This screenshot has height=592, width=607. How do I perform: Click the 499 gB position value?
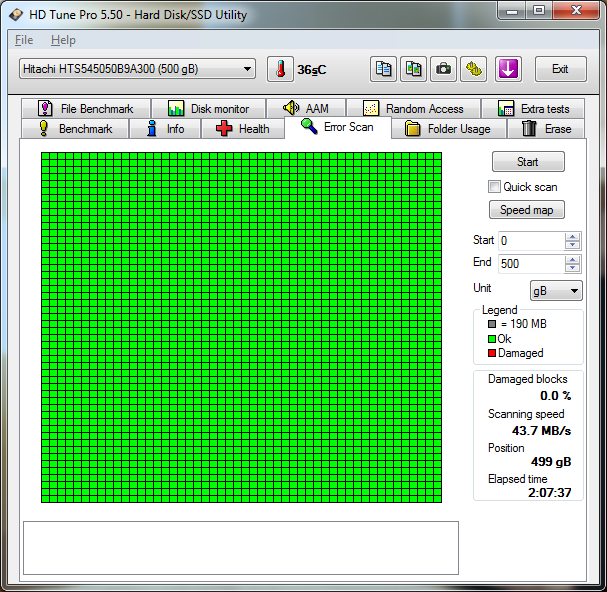[x=551, y=462]
